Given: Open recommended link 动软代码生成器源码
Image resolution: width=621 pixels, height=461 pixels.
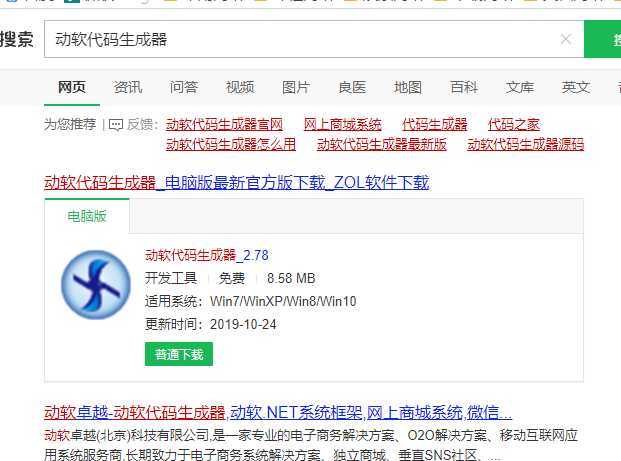Looking at the screenshot, I should click(526, 144).
